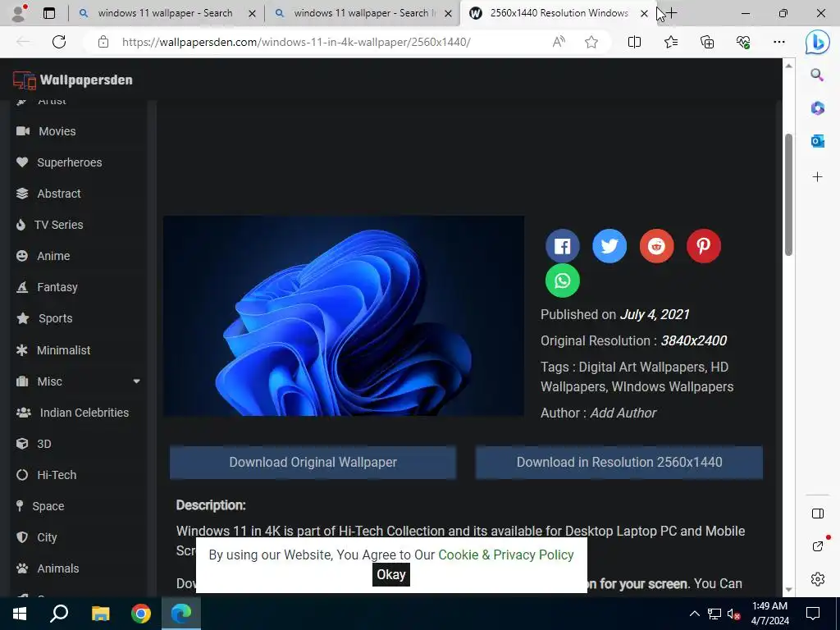This screenshot has width=840, height=630.
Task: Open Outlook in the sidebar
Action: click(817, 141)
